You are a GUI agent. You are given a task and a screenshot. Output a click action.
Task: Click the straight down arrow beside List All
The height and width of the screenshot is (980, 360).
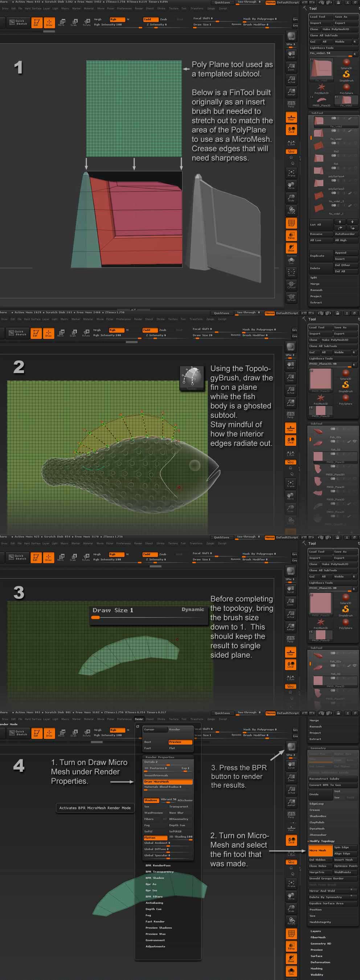coord(352,222)
